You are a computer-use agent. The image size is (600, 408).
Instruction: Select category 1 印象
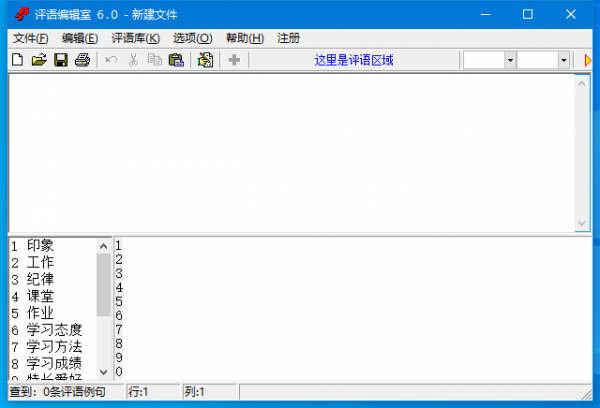[x=53, y=245]
